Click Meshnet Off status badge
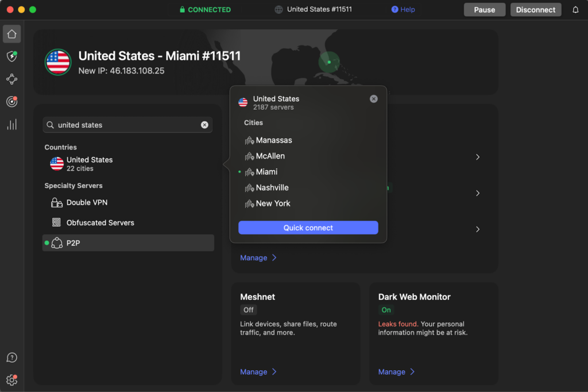The height and width of the screenshot is (392, 588). 248,310
